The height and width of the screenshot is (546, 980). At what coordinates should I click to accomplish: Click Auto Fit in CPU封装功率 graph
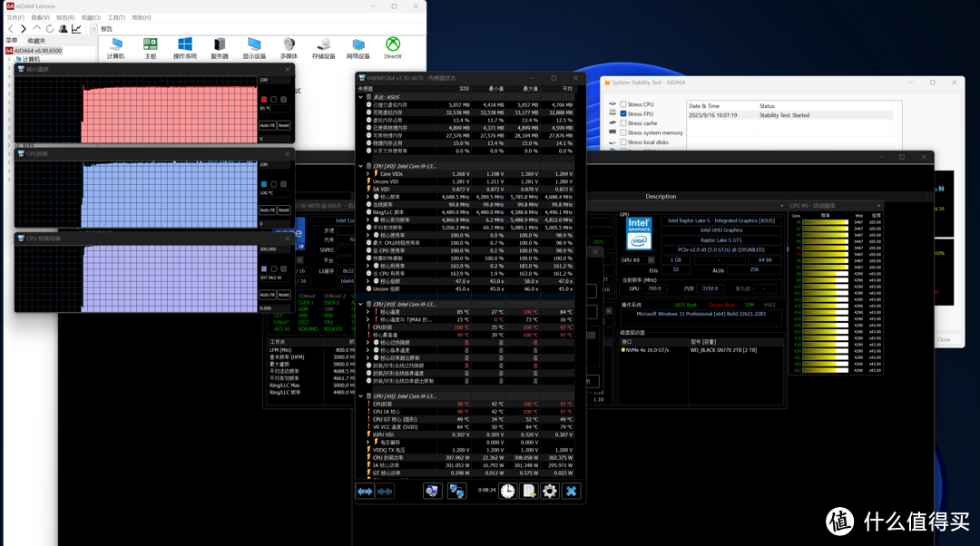pyautogui.click(x=268, y=294)
